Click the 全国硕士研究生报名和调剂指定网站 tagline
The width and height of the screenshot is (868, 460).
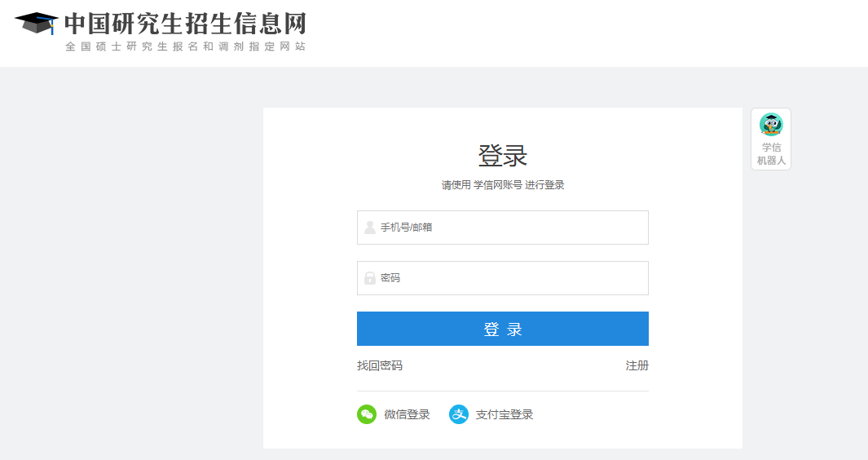(x=185, y=46)
